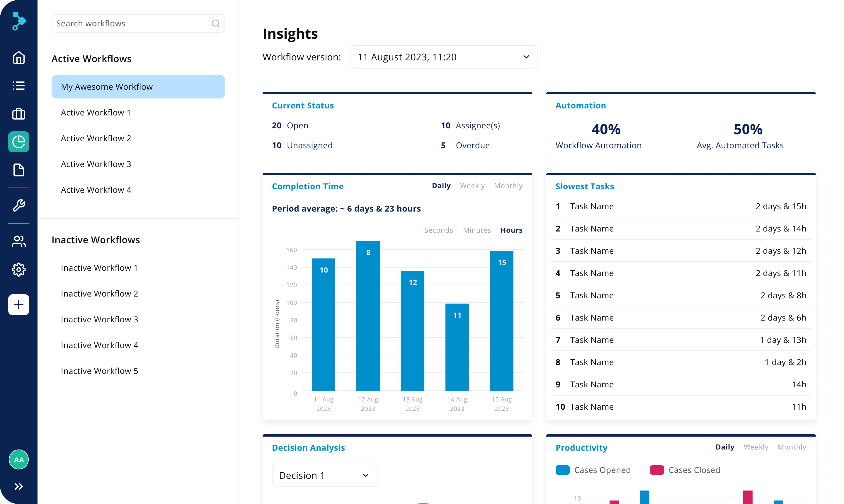Click slowest task row 10, 11h

[681, 406]
